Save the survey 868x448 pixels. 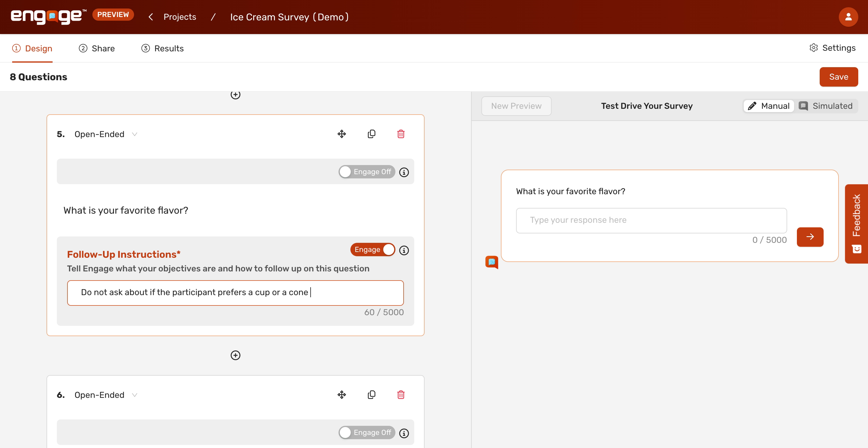pos(838,77)
